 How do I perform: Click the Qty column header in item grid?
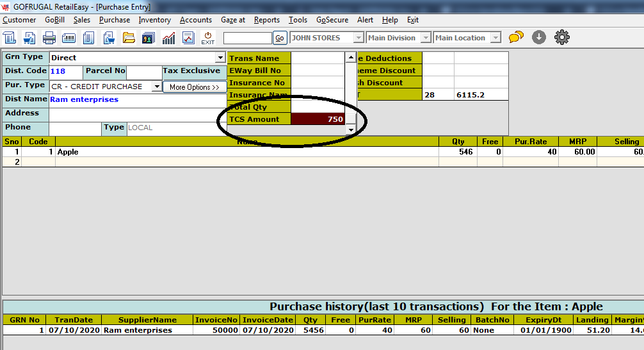[x=458, y=142]
